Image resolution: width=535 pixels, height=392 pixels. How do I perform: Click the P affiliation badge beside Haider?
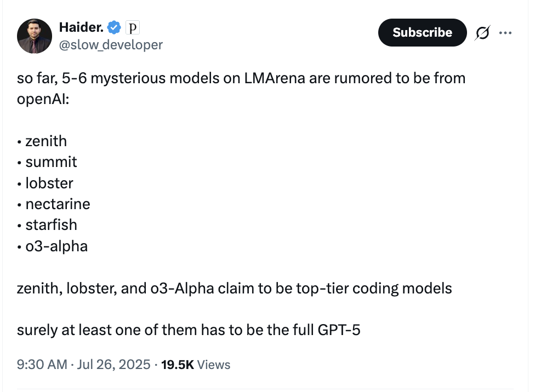[x=132, y=26]
